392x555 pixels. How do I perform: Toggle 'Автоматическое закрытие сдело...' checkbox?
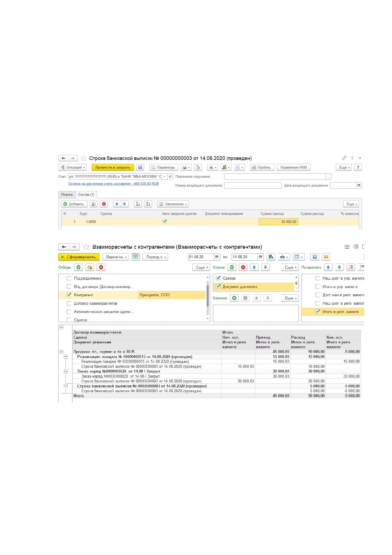[x=69, y=312]
